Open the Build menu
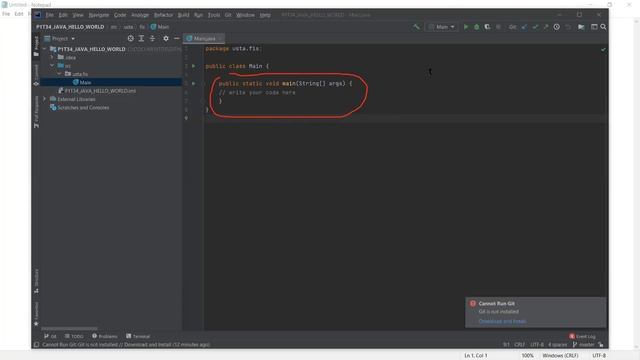 tap(183, 15)
